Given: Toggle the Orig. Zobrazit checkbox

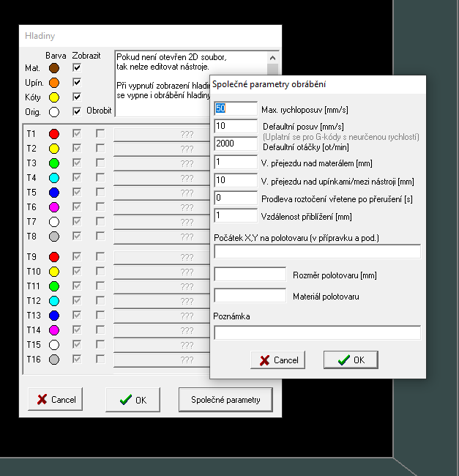Looking at the screenshot, I should [x=77, y=112].
